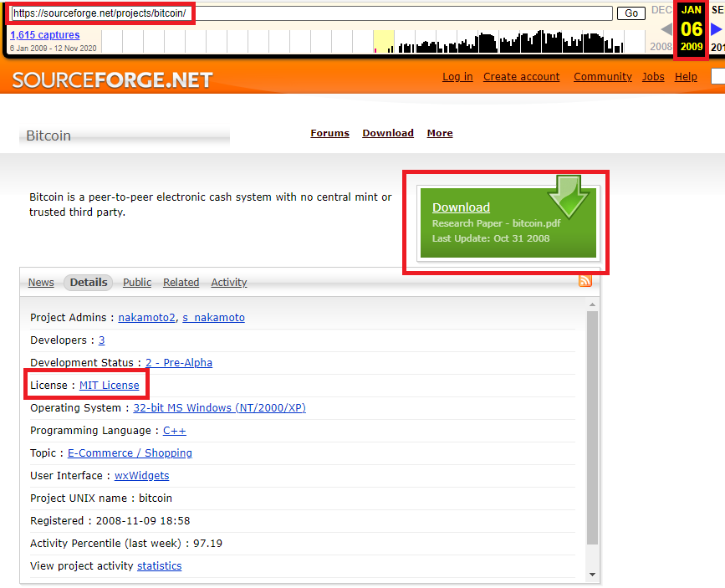The width and height of the screenshot is (725, 588).
Task: Open the E-Commerce / Shopping topic link
Action: pyautogui.click(x=130, y=453)
